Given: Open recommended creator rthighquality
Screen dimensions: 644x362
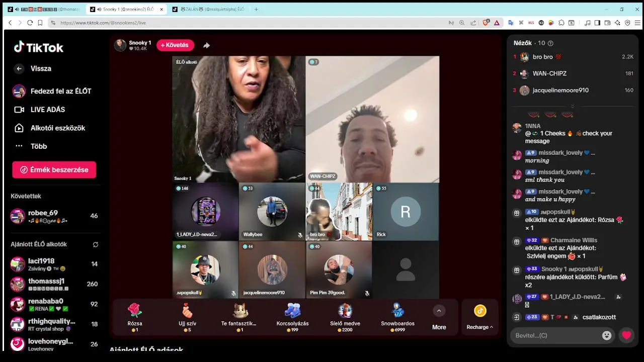Looking at the screenshot, I should click(54, 324).
